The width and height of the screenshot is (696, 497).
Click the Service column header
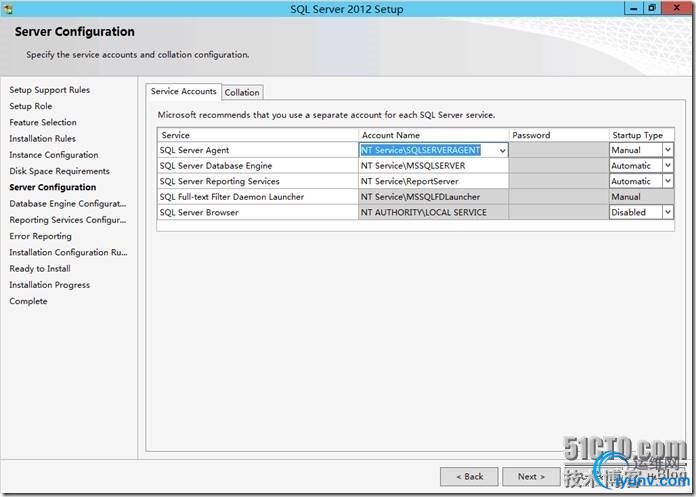click(257, 135)
